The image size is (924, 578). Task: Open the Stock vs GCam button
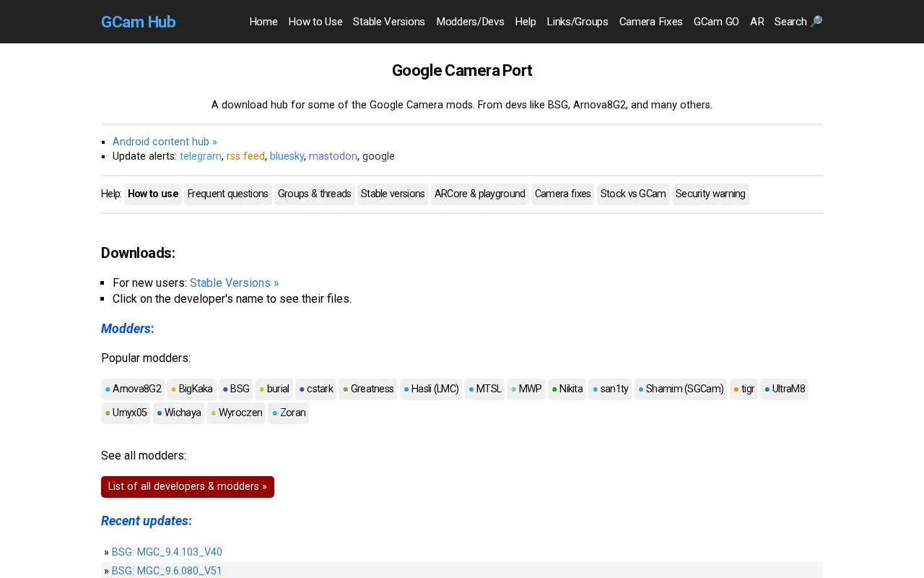coord(633,194)
